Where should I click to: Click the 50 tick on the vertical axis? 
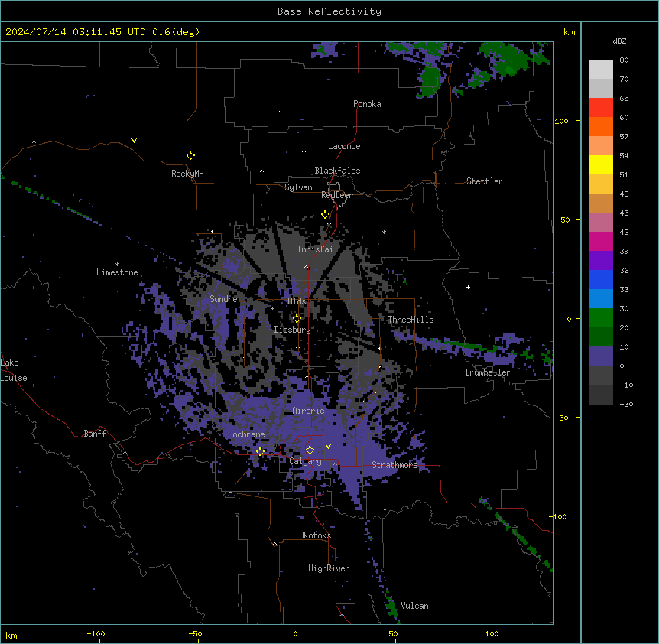[x=565, y=220]
